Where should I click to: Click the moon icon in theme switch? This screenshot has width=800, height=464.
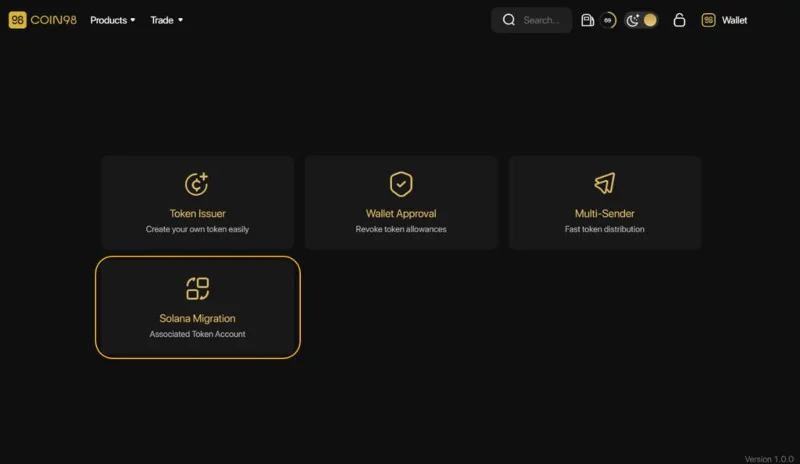[x=633, y=20]
